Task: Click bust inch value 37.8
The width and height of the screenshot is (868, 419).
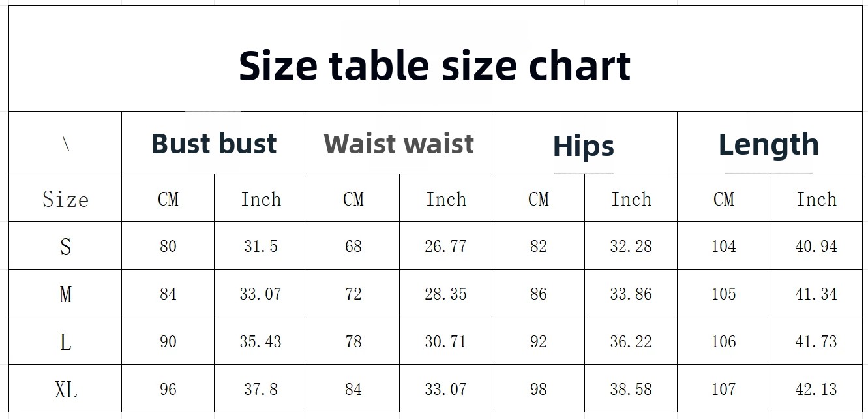Action: tap(261, 389)
